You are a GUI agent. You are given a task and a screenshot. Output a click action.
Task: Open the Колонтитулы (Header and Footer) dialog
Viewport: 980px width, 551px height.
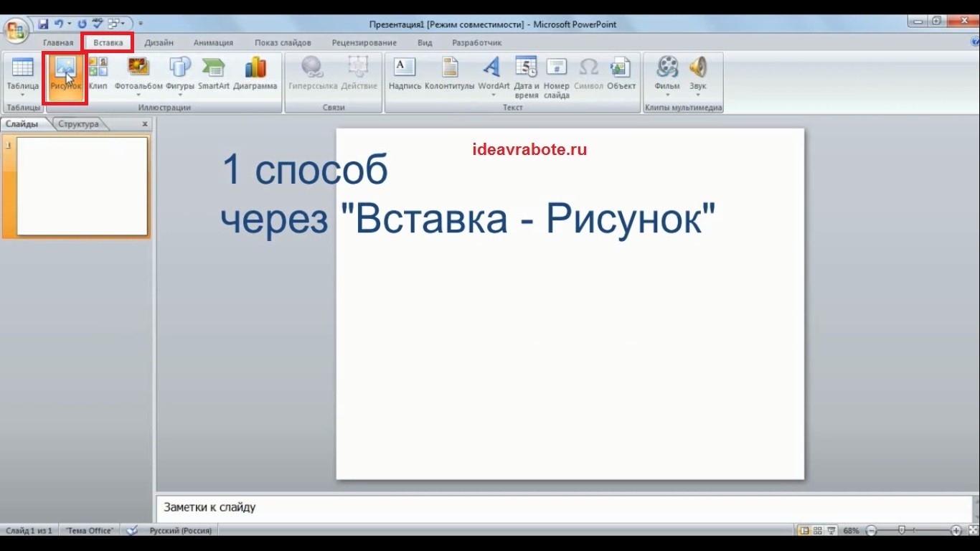coord(448,74)
